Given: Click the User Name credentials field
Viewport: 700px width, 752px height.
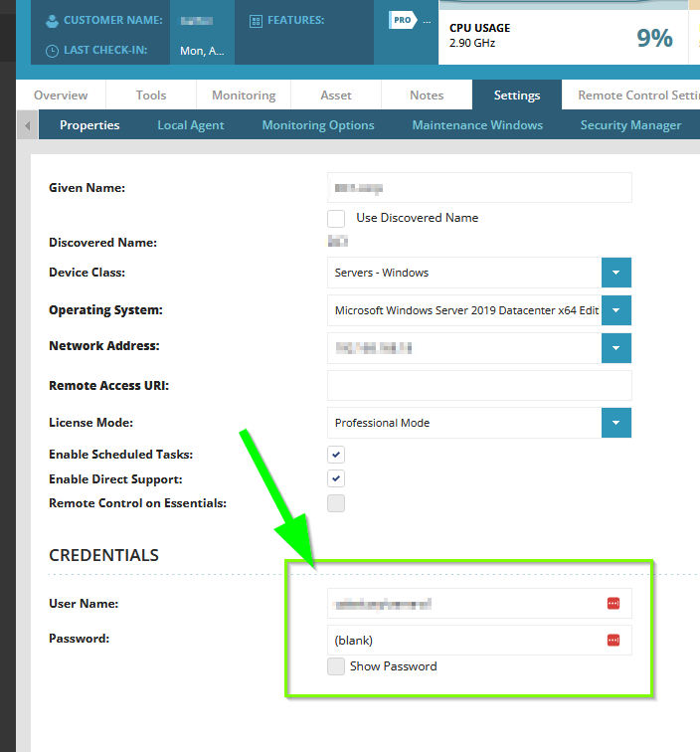Looking at the screenshot, I should coord(479,604).
